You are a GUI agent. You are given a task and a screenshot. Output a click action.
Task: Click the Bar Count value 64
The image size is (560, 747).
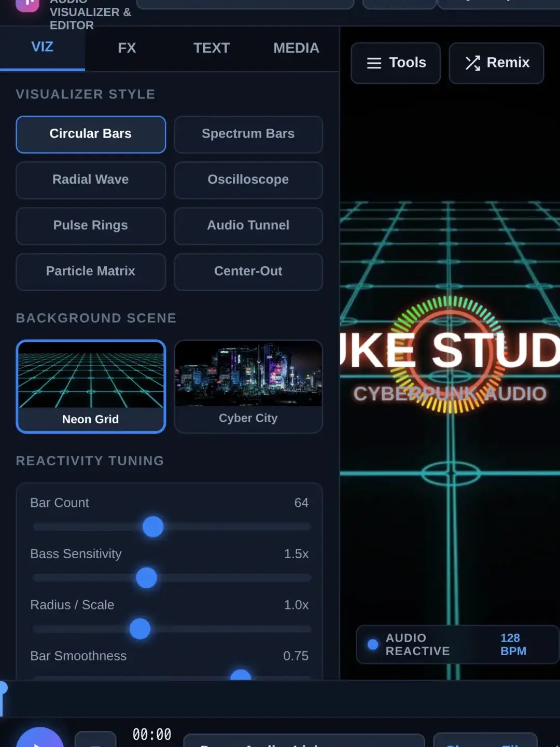(301, 503)
